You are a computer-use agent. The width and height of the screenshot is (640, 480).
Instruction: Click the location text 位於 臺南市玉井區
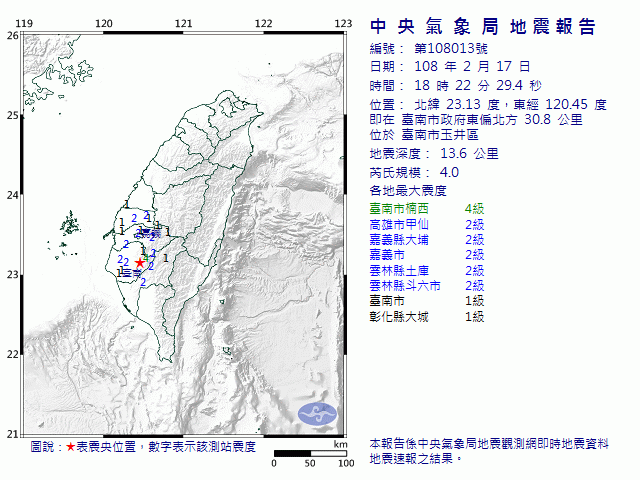[x=424, y=135]
